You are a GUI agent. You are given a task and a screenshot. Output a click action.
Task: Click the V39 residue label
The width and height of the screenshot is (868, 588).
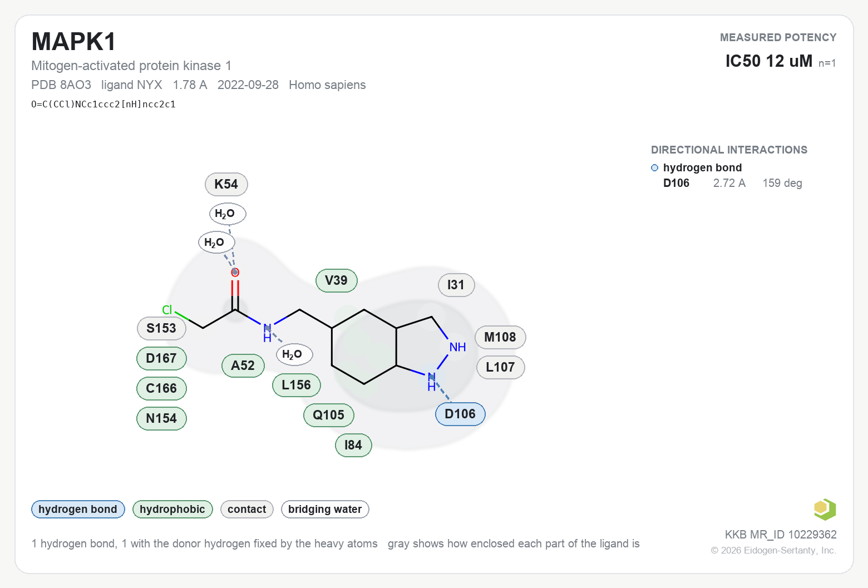pos(336,280)
